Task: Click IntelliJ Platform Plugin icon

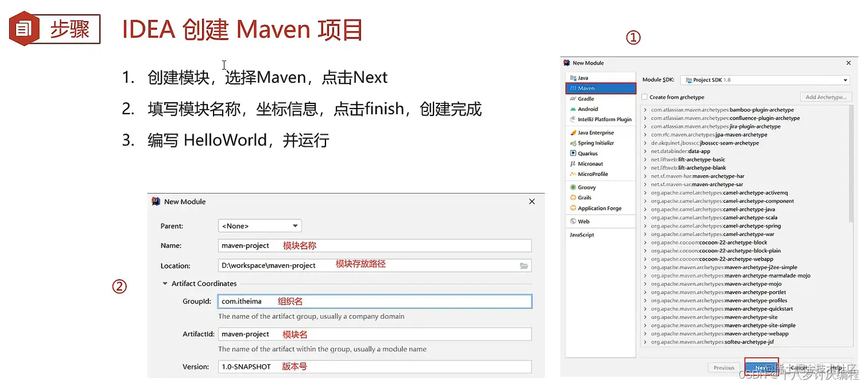Action: tap(573, 119)
